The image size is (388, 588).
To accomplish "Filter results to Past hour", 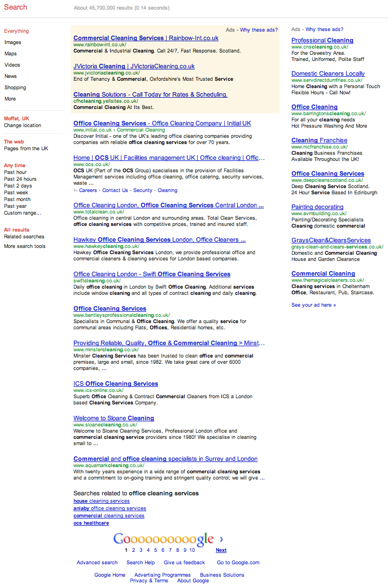I will (15, 172).
